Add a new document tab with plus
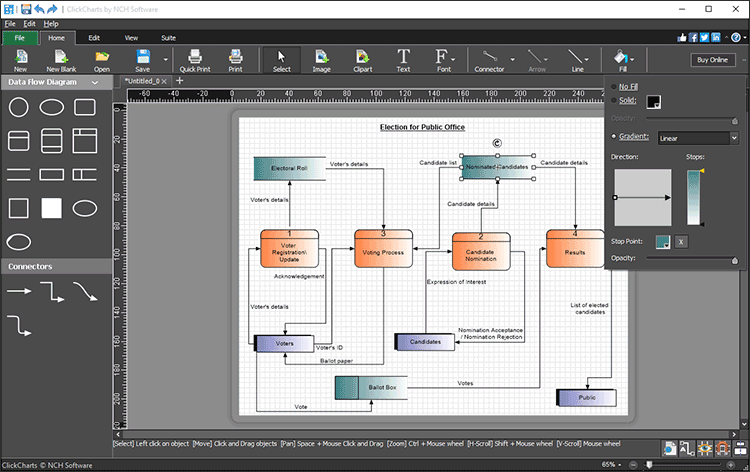The height and width of the screenshot is (472, 750). [x=179, y=81]
